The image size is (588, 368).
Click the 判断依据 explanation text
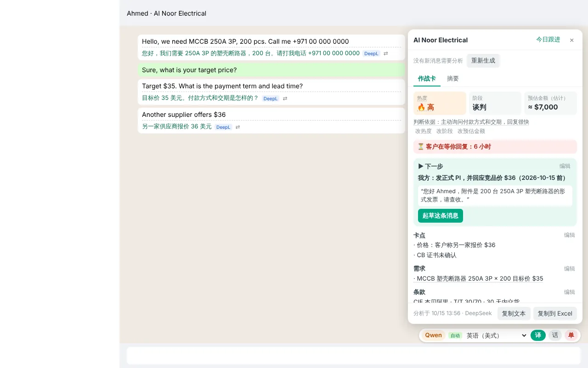coord(471,122)
